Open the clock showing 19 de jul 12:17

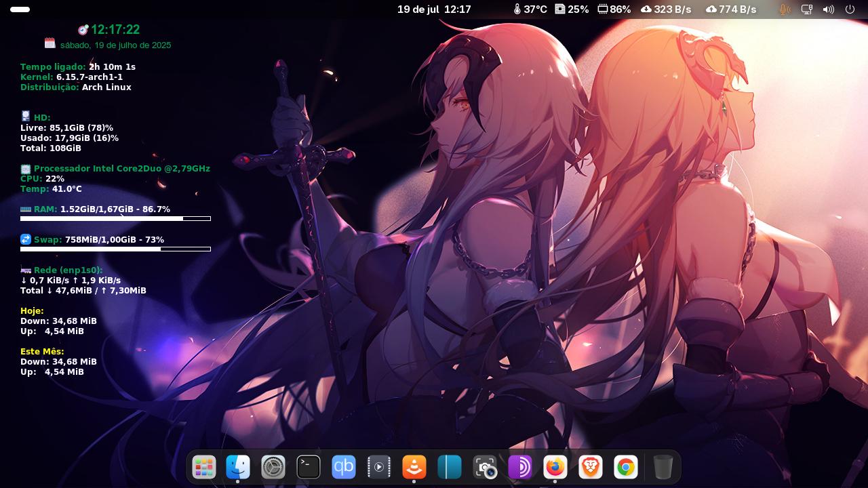pos(434,9)
